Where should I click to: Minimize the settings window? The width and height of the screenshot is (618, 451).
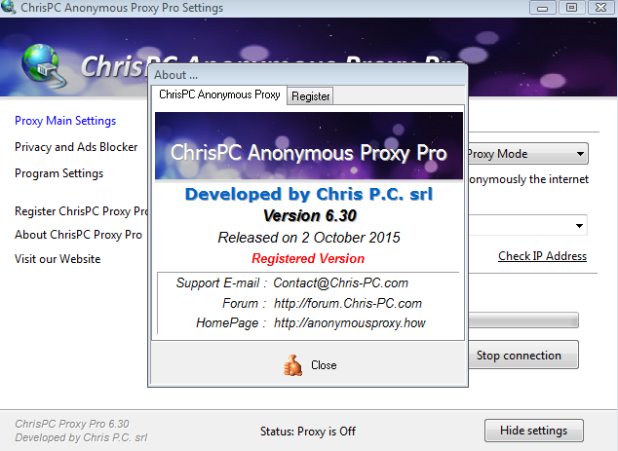[x=542, y=8]
